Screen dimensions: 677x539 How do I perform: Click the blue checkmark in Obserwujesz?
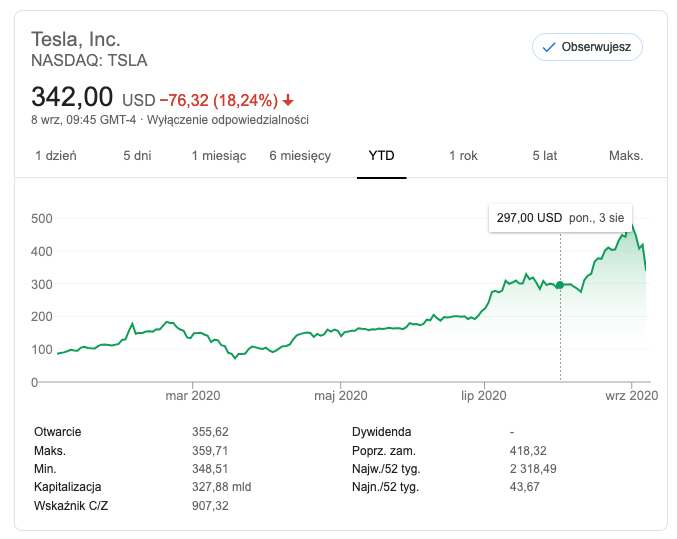(x=548, y=47)
